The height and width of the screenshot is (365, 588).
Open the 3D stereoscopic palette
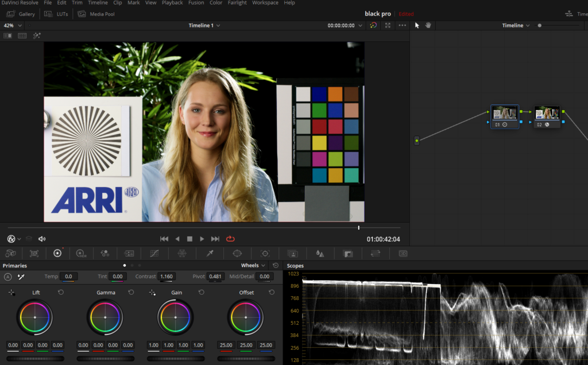click(x=403, y=254)
